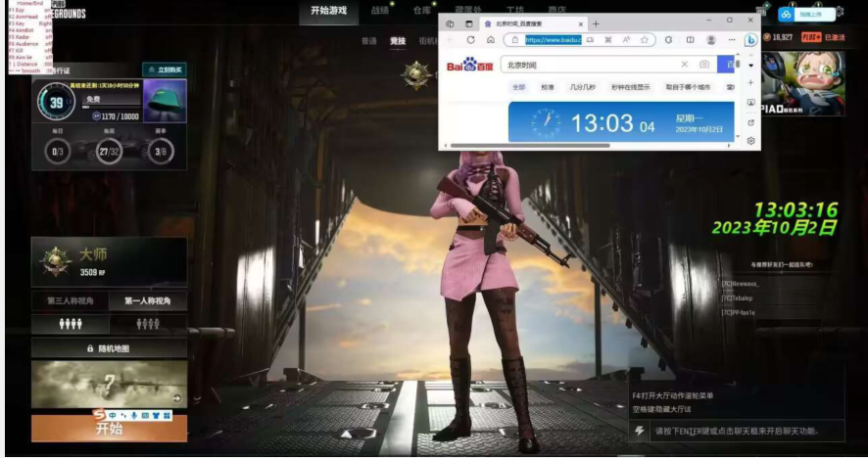
Task: Add a sidebar app with plus icon
Action: coord(750,82)
